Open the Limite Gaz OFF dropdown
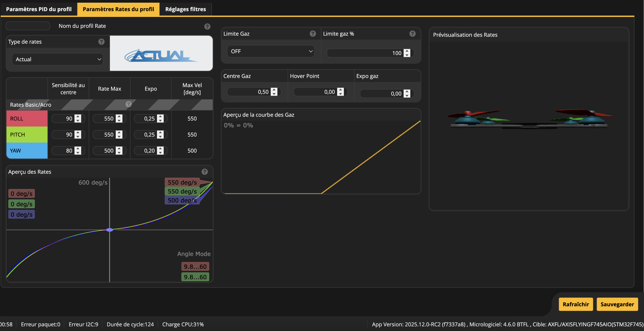 point(271,51)
